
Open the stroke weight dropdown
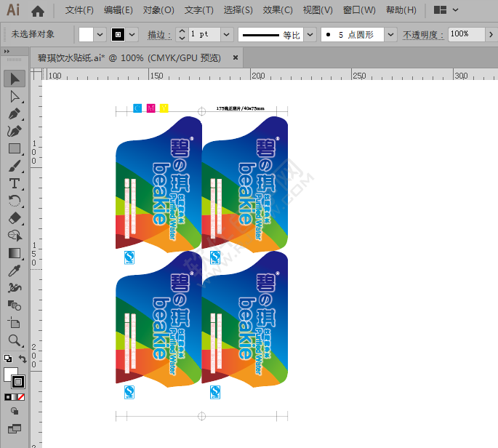click(226, 34)
